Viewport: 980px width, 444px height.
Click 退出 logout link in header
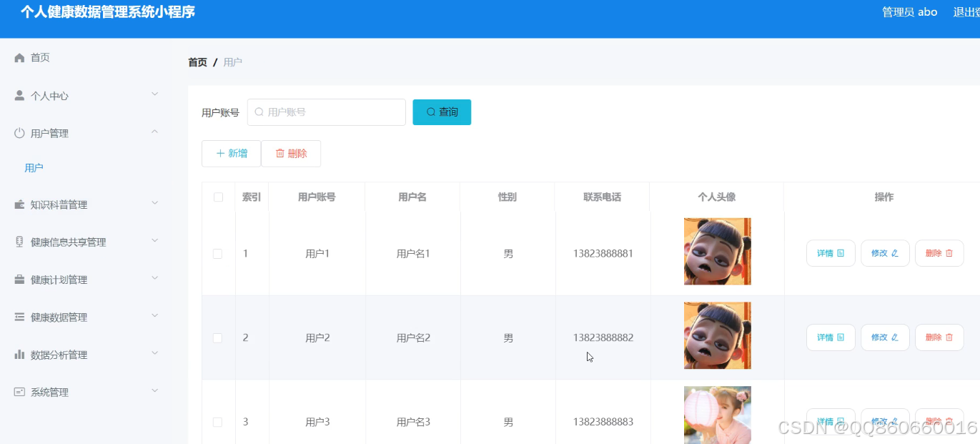pos(966,12)
